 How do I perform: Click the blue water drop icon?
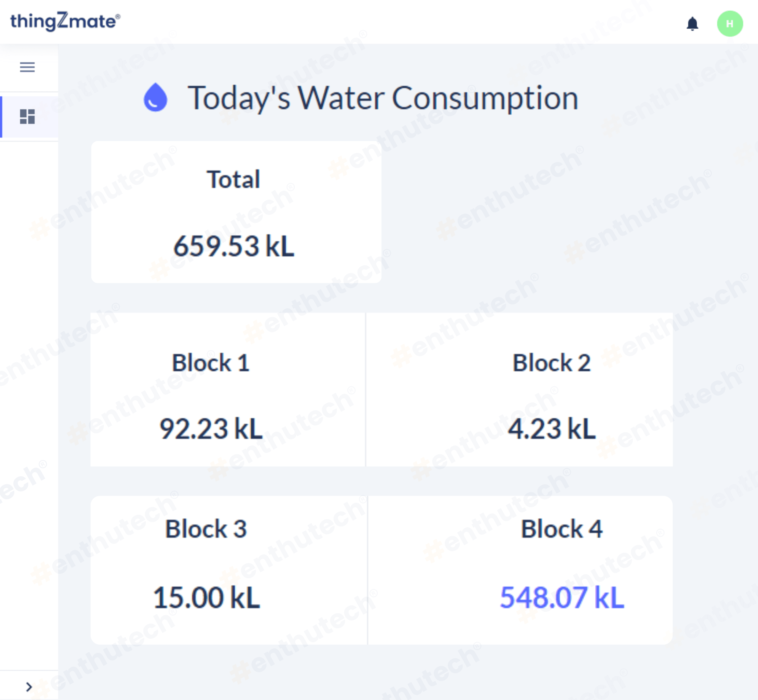(155, 98)
